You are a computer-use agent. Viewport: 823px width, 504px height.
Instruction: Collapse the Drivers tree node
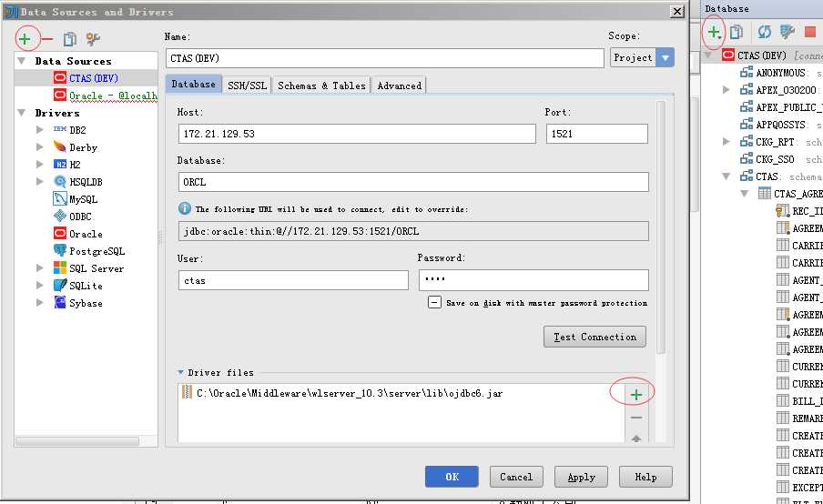click(22, 113)
